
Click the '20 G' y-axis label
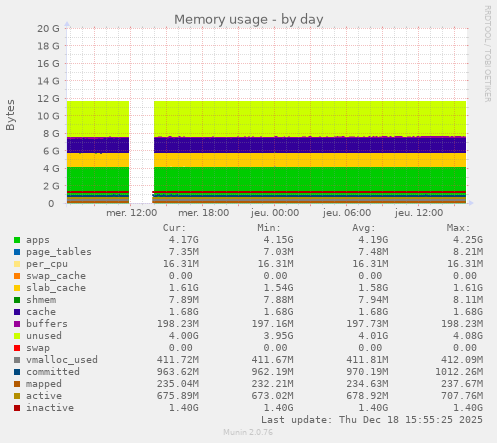(x=48, y=28)
